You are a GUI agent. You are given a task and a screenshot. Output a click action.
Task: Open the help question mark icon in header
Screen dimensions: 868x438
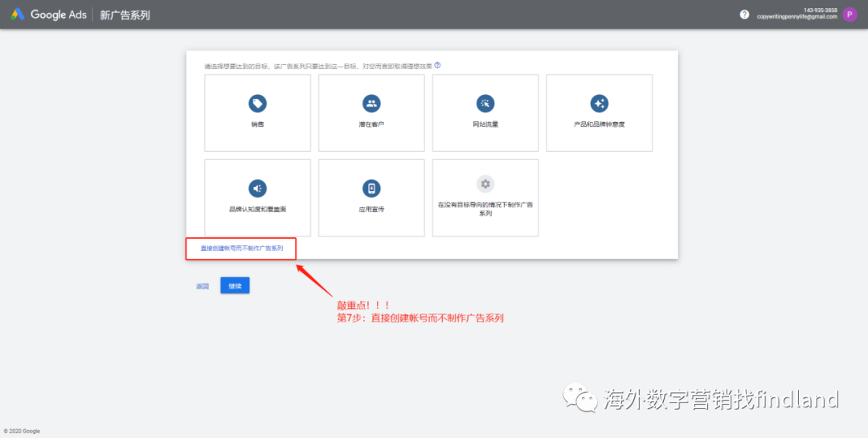pos(744,14)
